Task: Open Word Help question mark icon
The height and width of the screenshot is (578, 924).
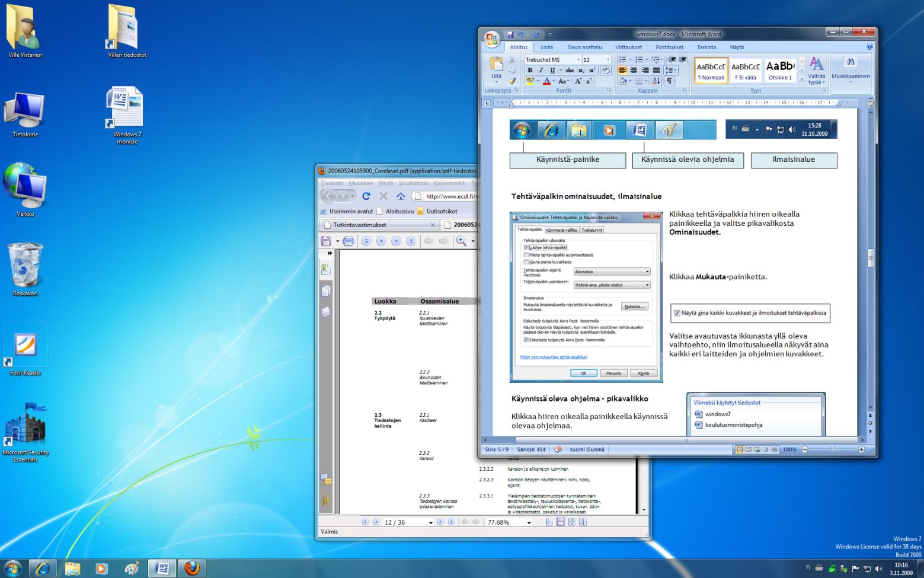Action: pos(869,47)
